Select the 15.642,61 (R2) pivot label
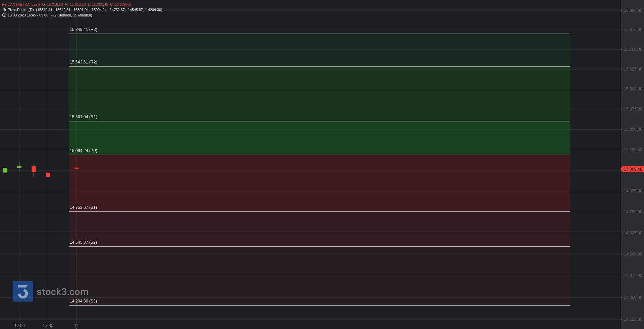The height and width of the screenshot is (329, 644). [x=84, y=62]
